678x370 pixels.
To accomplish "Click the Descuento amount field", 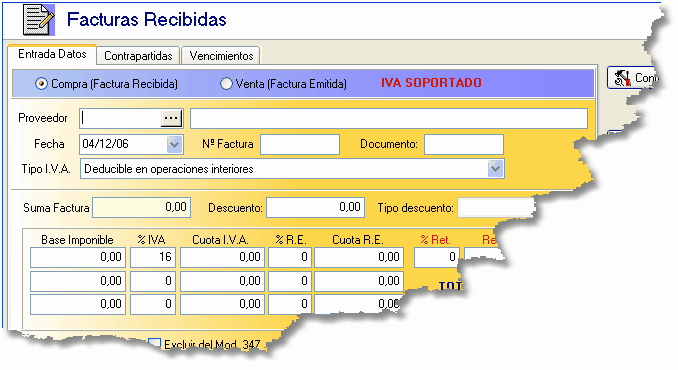I will tap(315, 207).
